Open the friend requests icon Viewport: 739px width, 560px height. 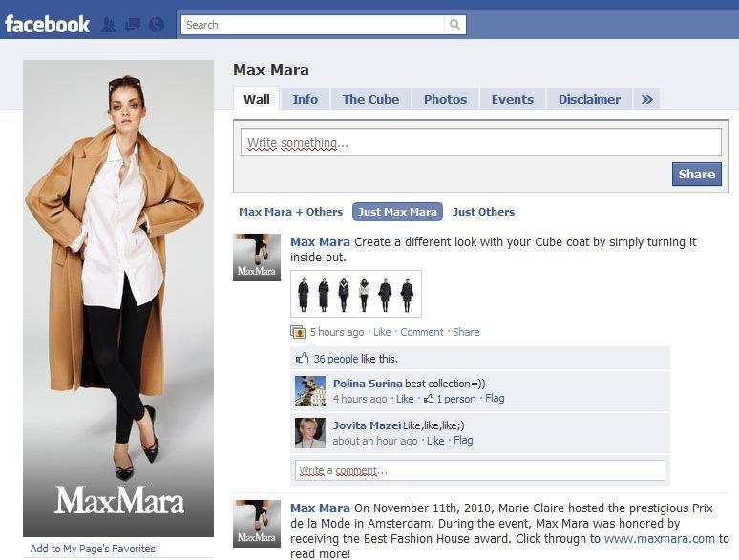109,25
